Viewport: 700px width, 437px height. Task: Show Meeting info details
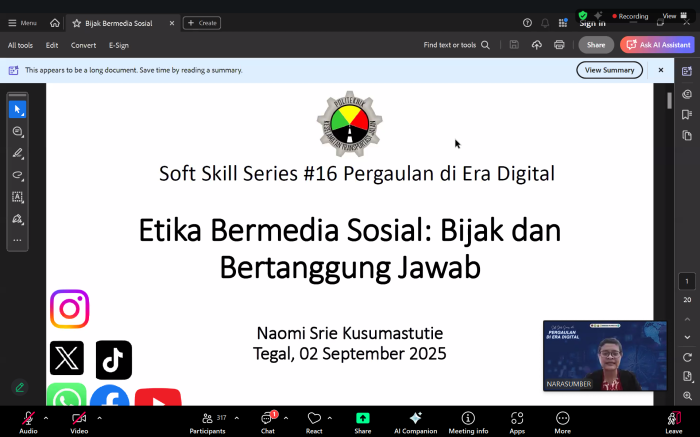(468, 419)
